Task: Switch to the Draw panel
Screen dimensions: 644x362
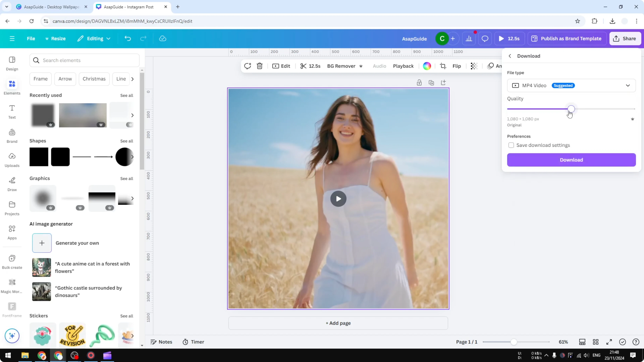Action: [x=12, y=184]
